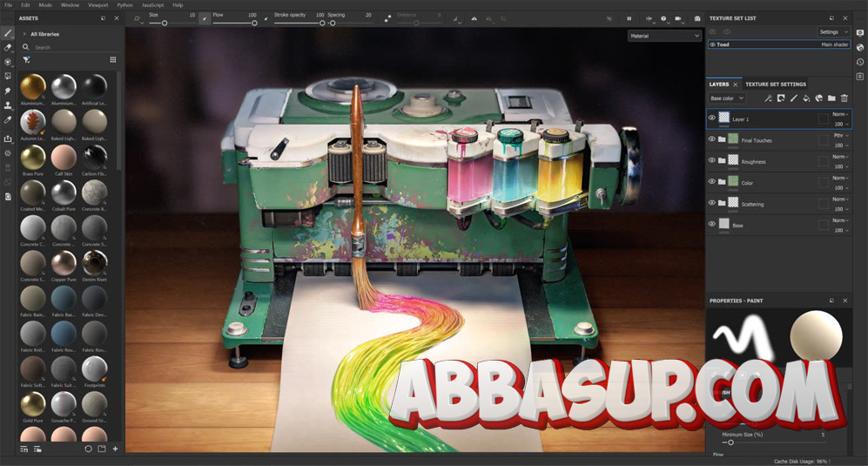The width and height of the screenshot is (868, 466).
Task: Add a paint layer brush icon
Action: click(x=793, y=98)
